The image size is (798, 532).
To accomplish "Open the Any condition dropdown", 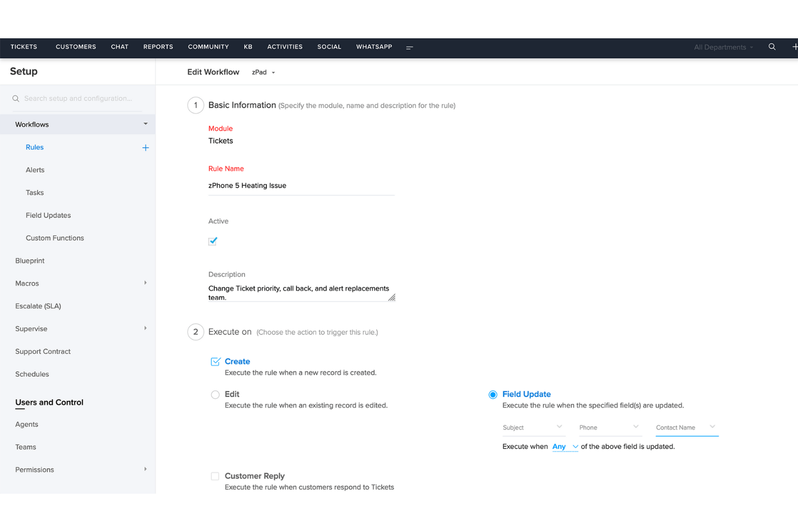I will point(565,447).
